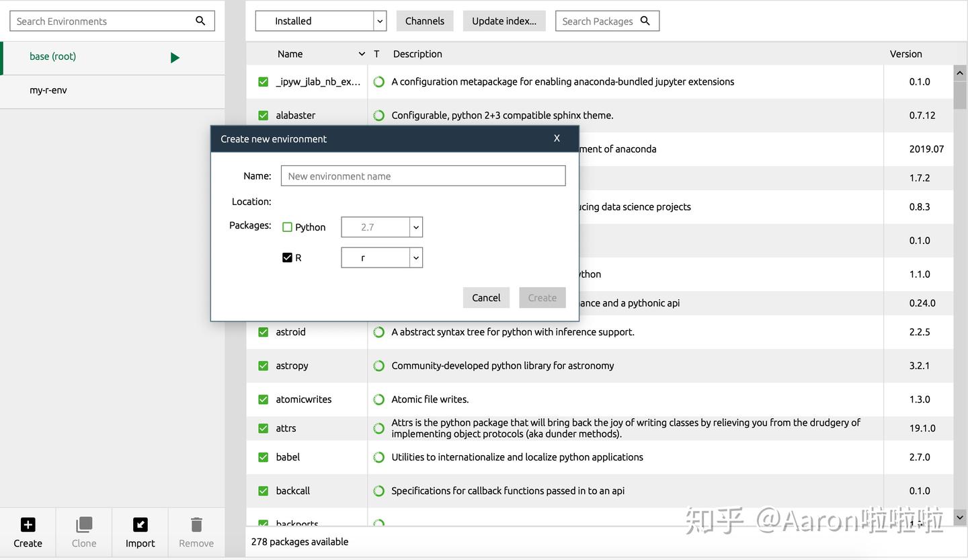Launch the base (root) environment via play arrow
Viewport: 968px width, 560px height.
(175, 58)
